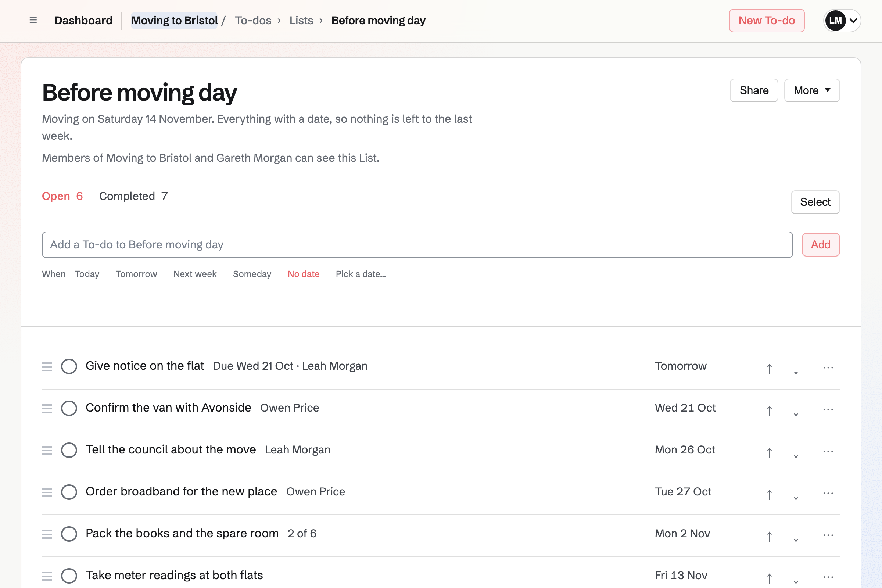This screenshot has width=882, height=588.
Task: Navigate to Lists breadcrumb
Action: 301,21
